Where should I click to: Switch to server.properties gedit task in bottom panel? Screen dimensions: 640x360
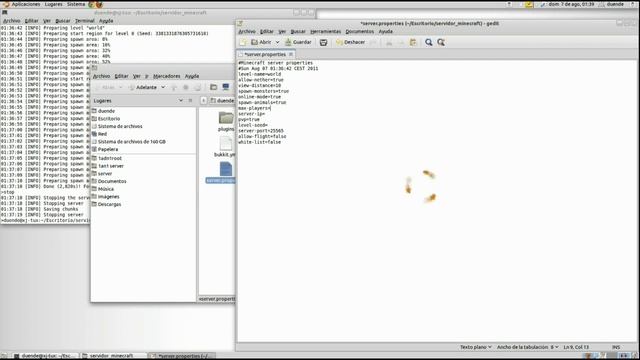(181, 356)
